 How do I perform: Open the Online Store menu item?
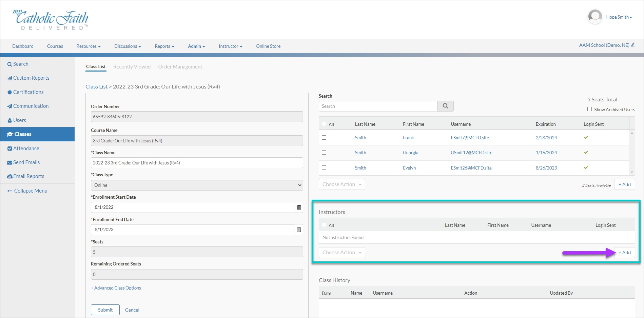click(268, 46)
